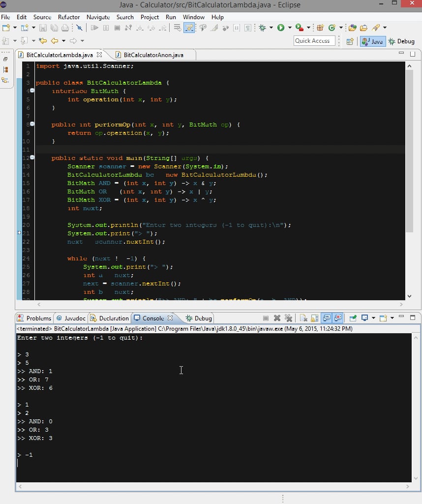
Task: Open the Run As dropdown arrow
Action: (x=290, y=28)
